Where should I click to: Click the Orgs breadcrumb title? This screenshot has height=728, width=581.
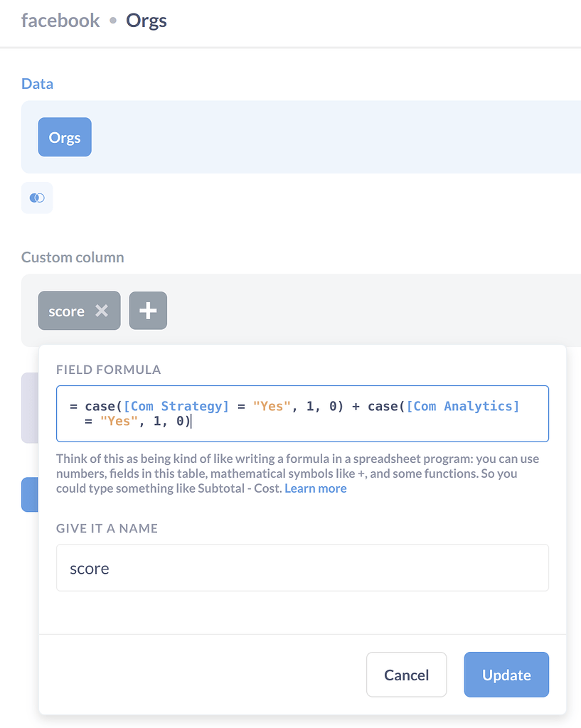coord(146,21)
